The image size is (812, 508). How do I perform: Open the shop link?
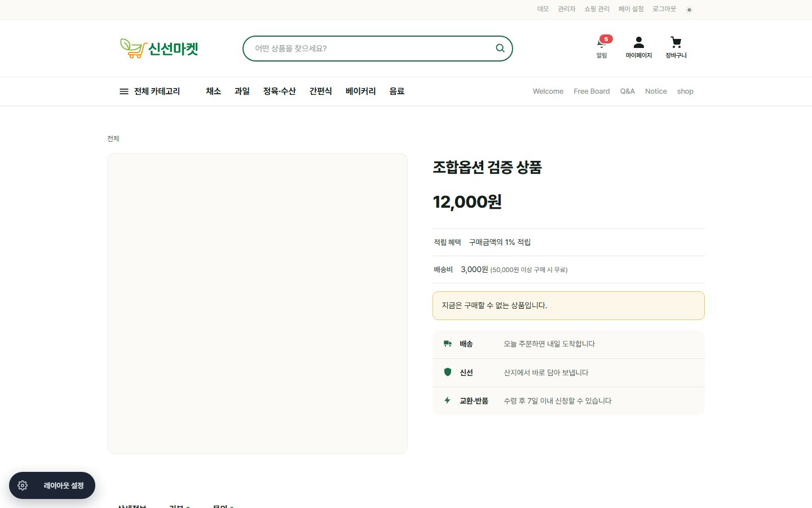[685, 91]
